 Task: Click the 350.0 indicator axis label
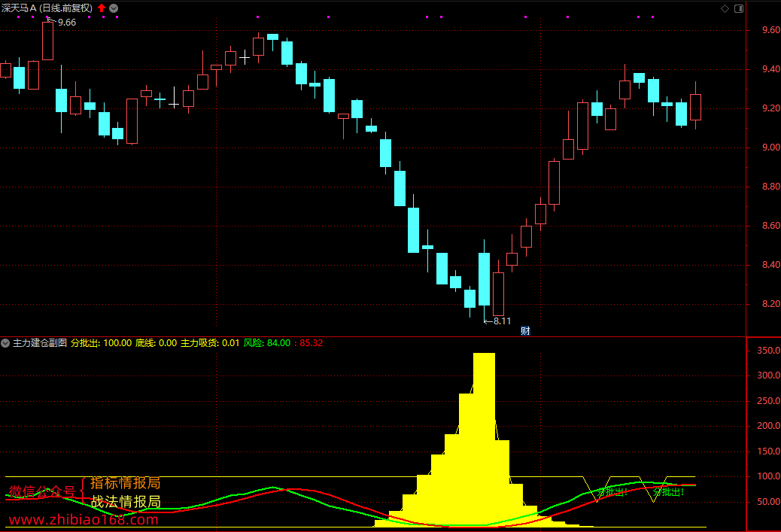click(768, 351)
